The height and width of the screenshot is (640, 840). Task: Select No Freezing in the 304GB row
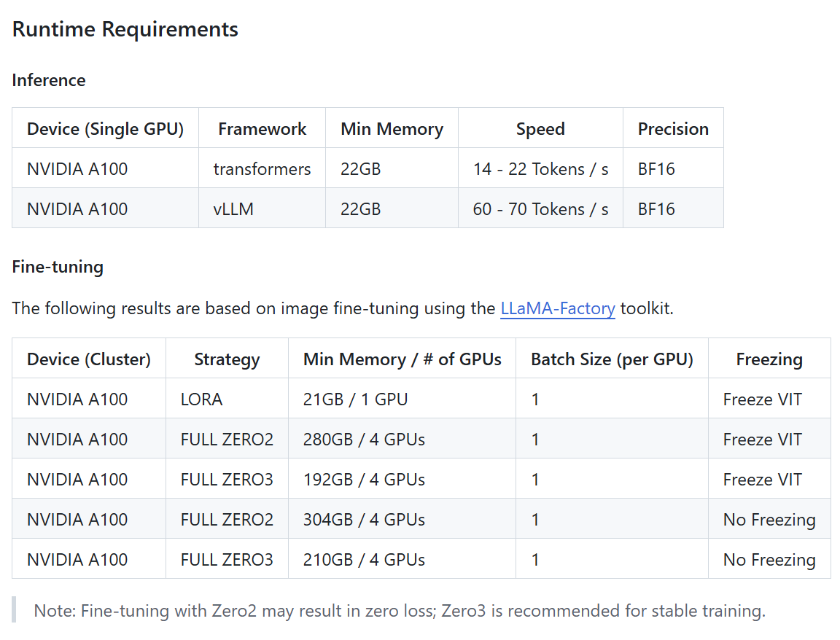(x=769, y=520)
